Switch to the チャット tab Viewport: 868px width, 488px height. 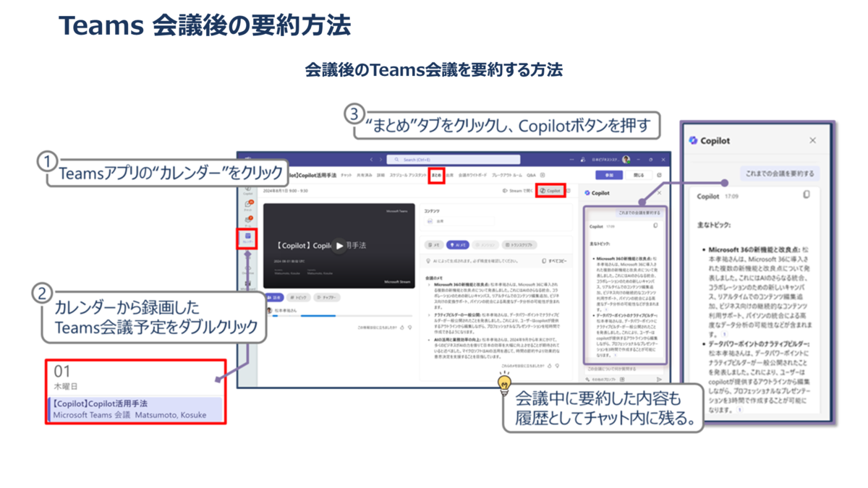click(x=346, y=175)
